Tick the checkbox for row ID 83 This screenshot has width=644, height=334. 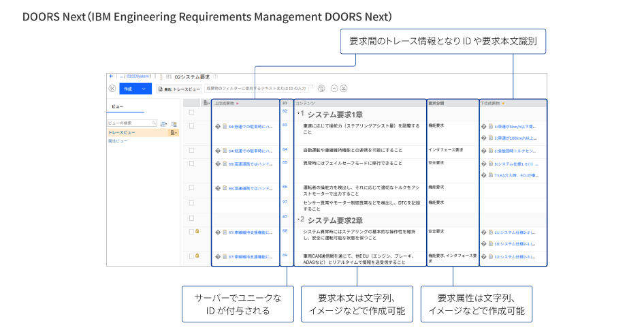tap(191, 126)
